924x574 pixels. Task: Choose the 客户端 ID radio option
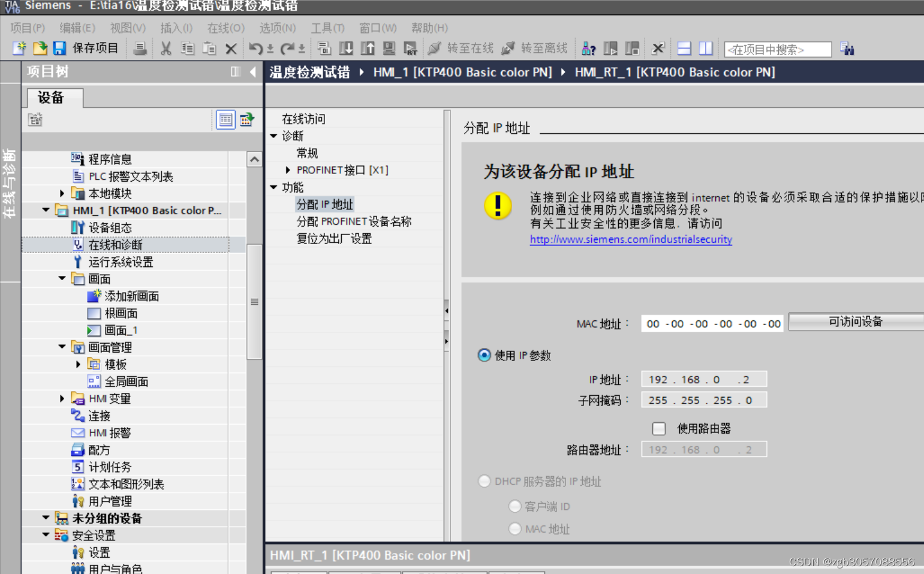pos(514,506)
